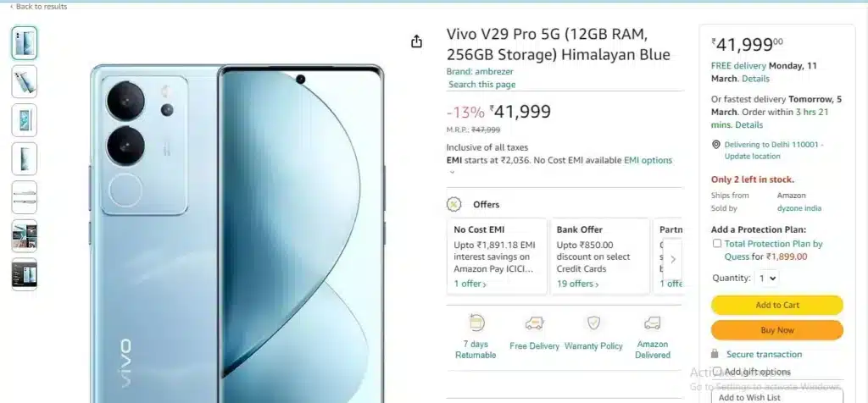Select the second product thumbnail
The image size is (868, 403).
tap(25, 82)
